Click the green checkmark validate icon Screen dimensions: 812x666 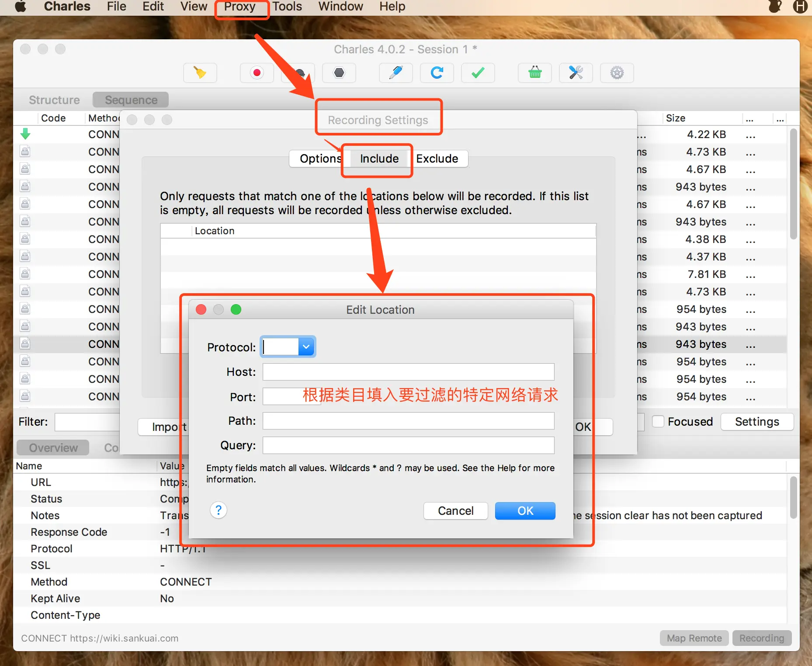478,73
